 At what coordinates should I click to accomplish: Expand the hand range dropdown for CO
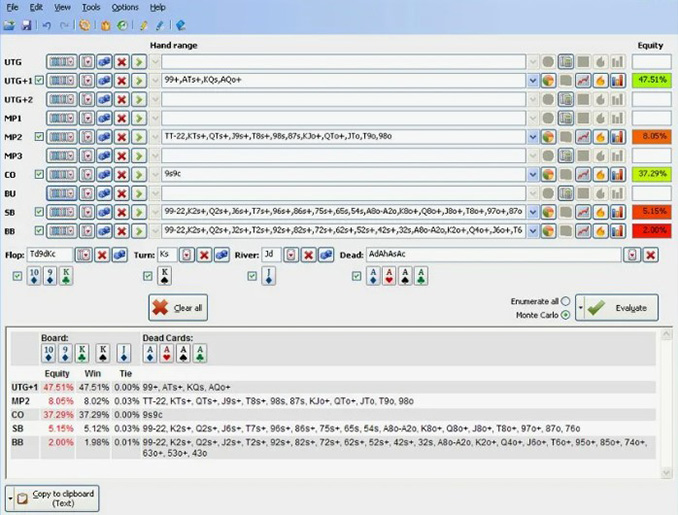(532, 175)
